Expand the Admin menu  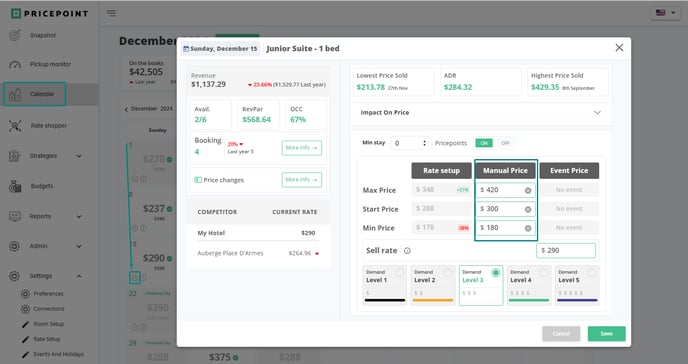79,246
